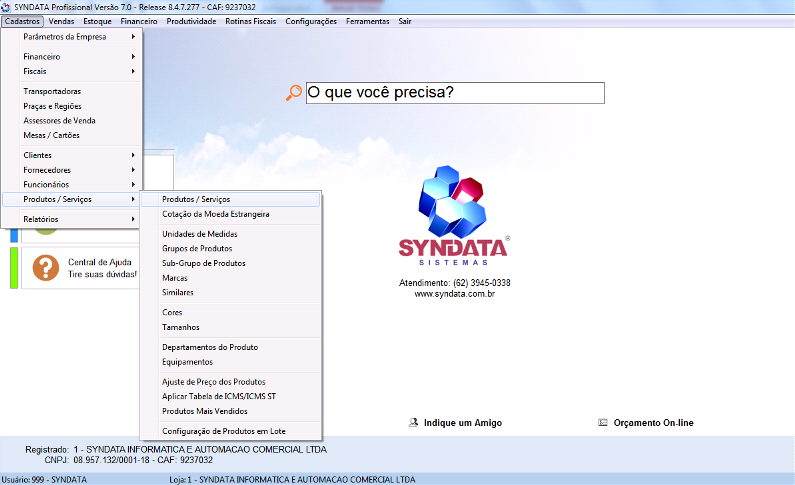Expand Parâmetros da Empresa submenu
The height and width of the screenshot is (485, 795).
click(x=72, y=36)
